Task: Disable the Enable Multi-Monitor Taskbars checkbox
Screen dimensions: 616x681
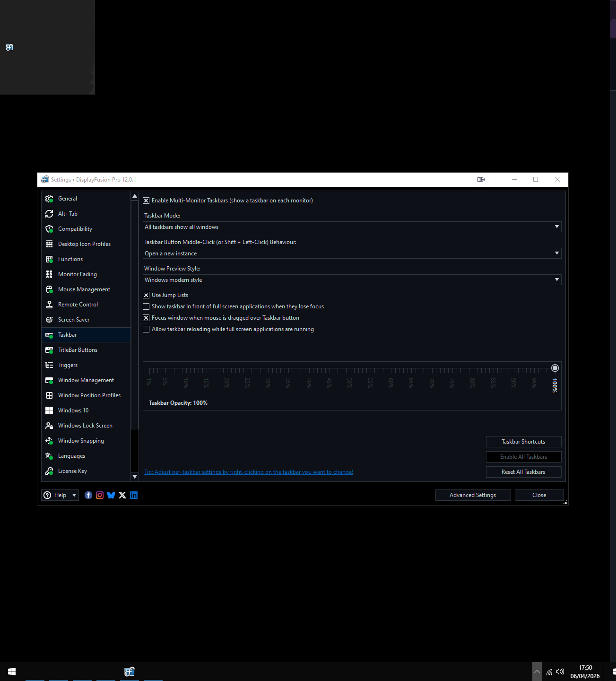Action: pos(147,201)
